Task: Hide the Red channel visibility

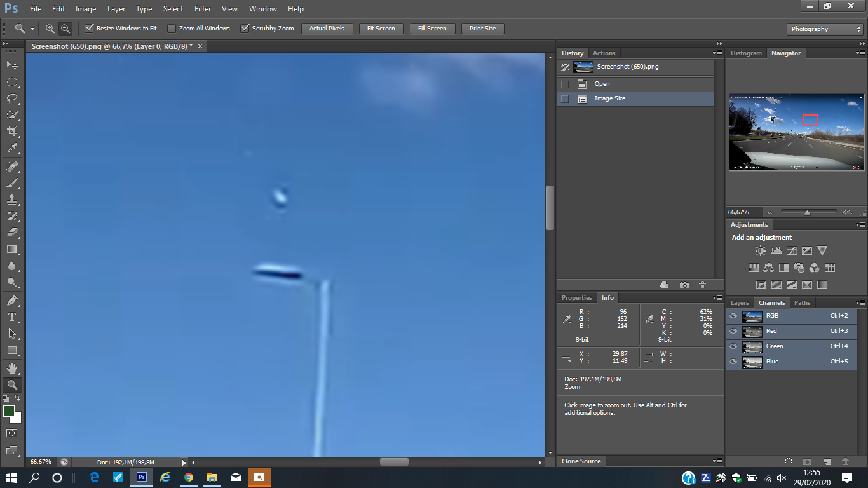Action: (733, 331)
